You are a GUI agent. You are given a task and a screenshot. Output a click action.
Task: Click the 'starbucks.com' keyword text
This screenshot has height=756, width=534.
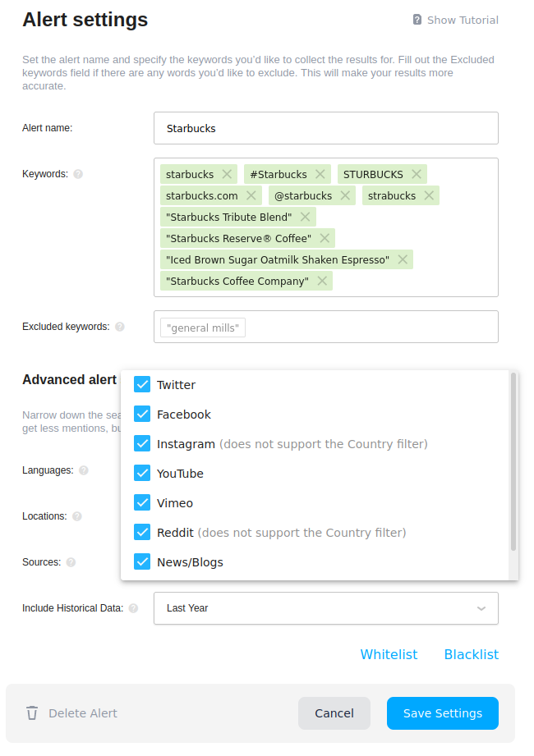pyautogui.click(x=201, y=195)
